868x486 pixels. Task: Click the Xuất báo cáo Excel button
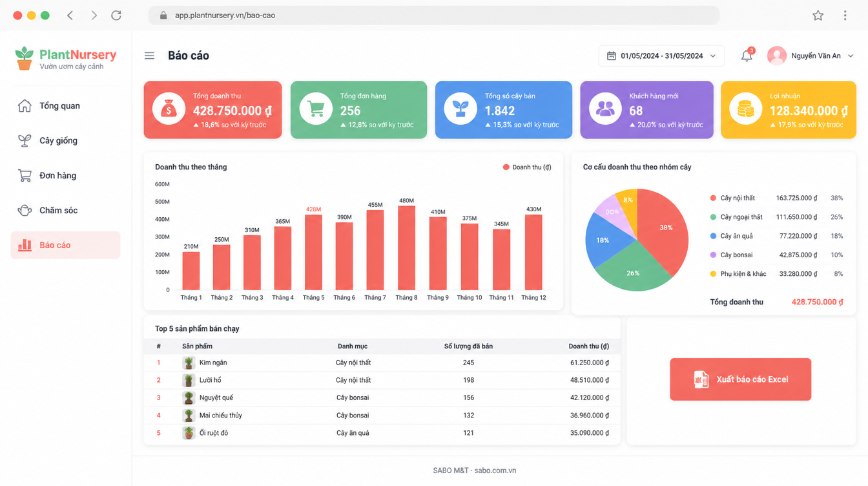click(740, 379)
